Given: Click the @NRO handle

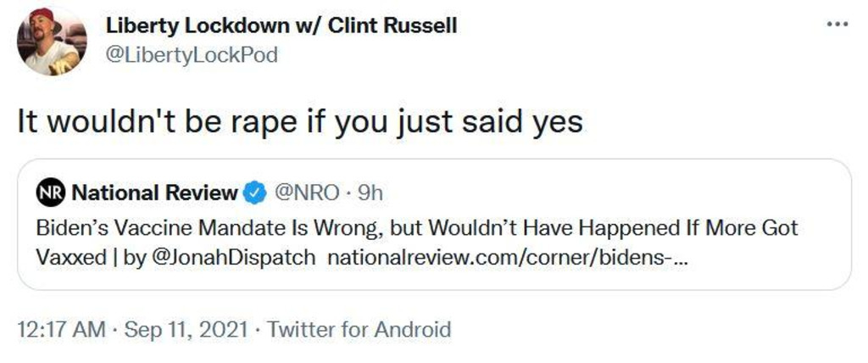Looking at the screenshot, I should tap(303, 193).
